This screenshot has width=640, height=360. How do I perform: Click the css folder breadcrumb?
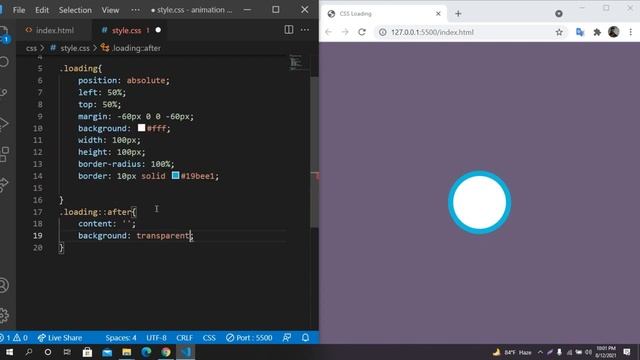(31, 48)
